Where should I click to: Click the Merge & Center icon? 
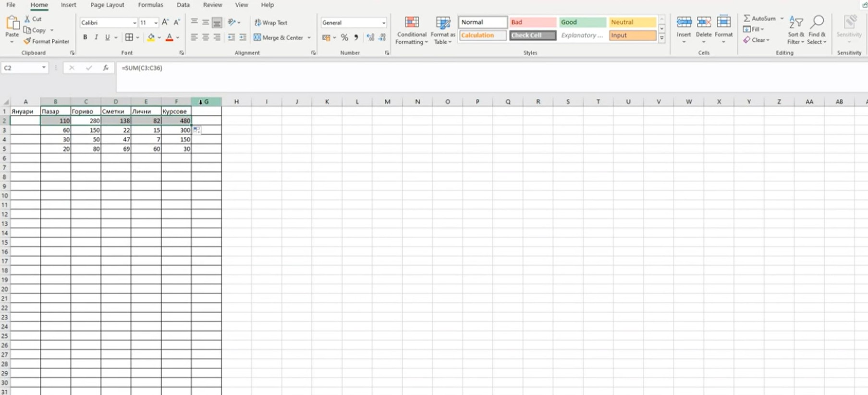click(257, 37)
